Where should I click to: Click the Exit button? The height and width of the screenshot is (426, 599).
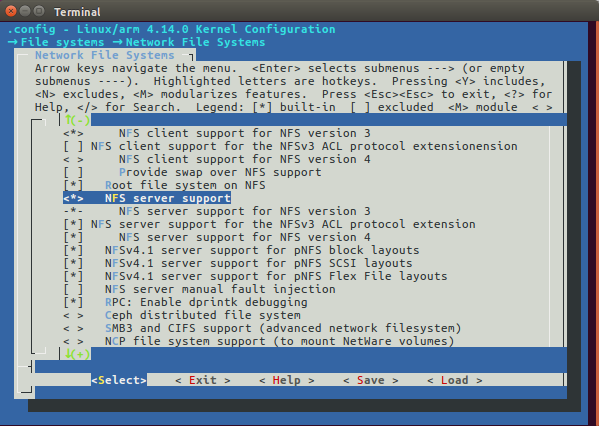tap(203, 380)
